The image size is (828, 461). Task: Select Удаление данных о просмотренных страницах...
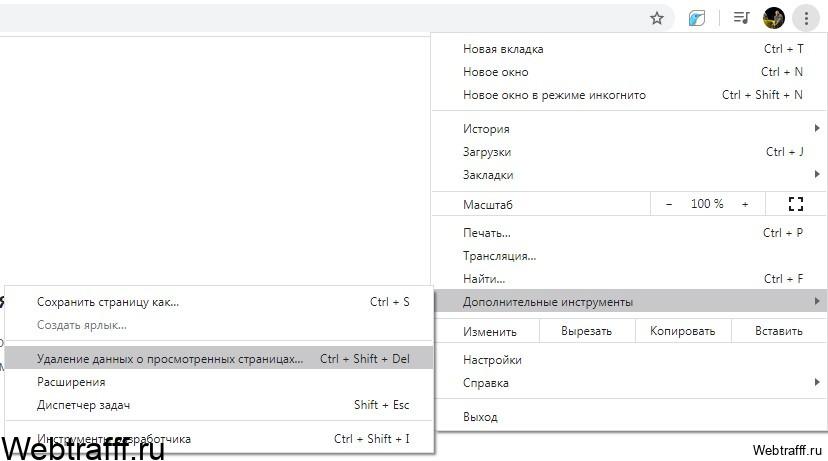(x=219, y=359)
